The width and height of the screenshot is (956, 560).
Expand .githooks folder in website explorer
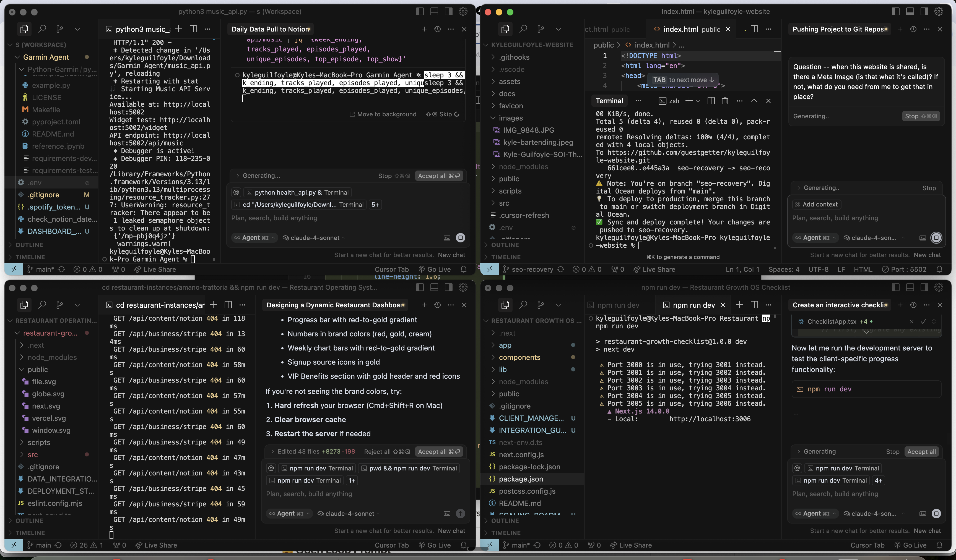514,57
